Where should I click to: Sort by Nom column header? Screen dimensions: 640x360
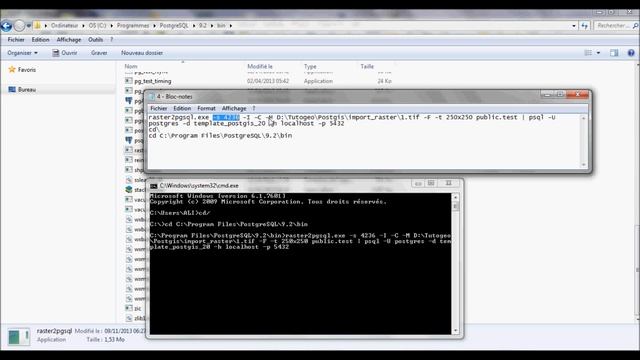pos(131,66)
